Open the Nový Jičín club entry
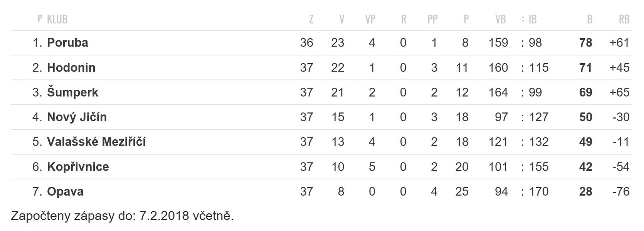644x231 pixels. [77, 117]
